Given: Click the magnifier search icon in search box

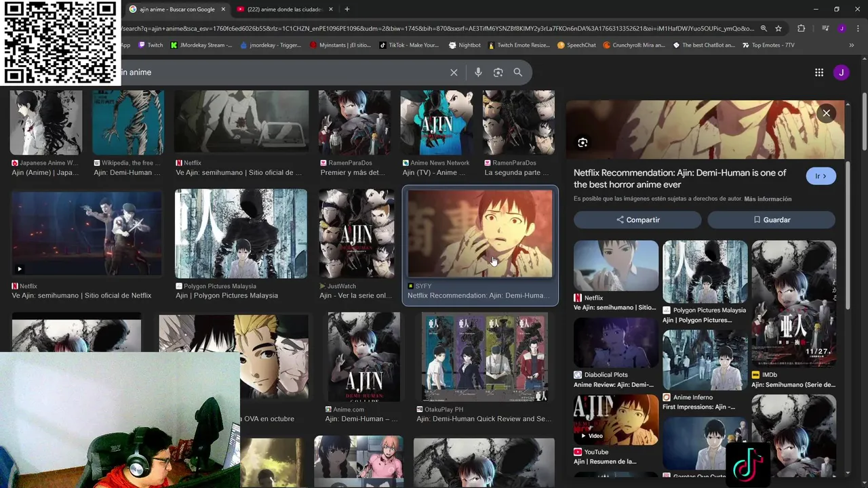Looking at the screenshot, I should (x=518, y=73).
